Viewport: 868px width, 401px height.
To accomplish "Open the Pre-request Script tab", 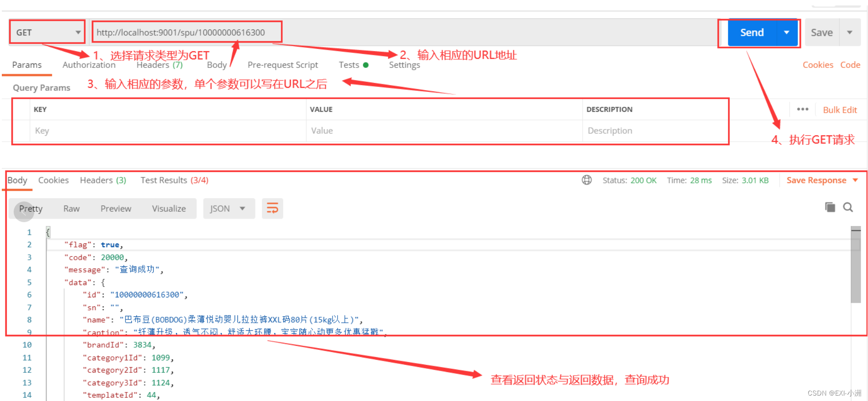I will (x=283, y=65).
